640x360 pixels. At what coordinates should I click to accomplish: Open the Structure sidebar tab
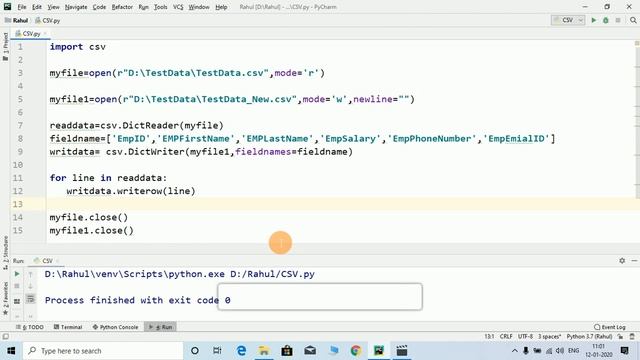point(5,252)
